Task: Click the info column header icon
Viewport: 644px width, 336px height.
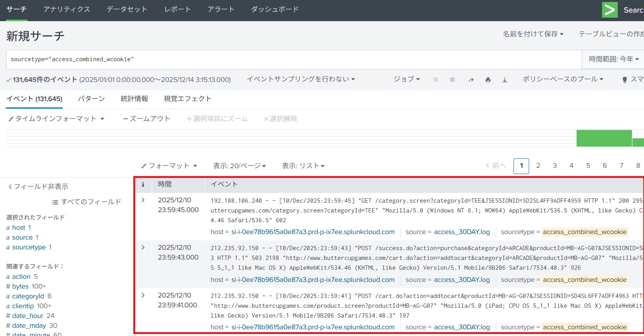Action: coord(143,184)
